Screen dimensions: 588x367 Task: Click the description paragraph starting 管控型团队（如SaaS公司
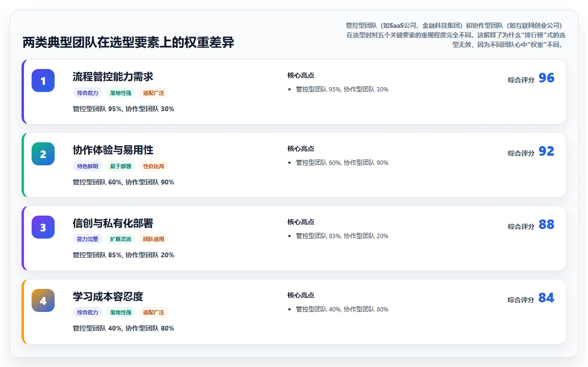tap(455, 34)
